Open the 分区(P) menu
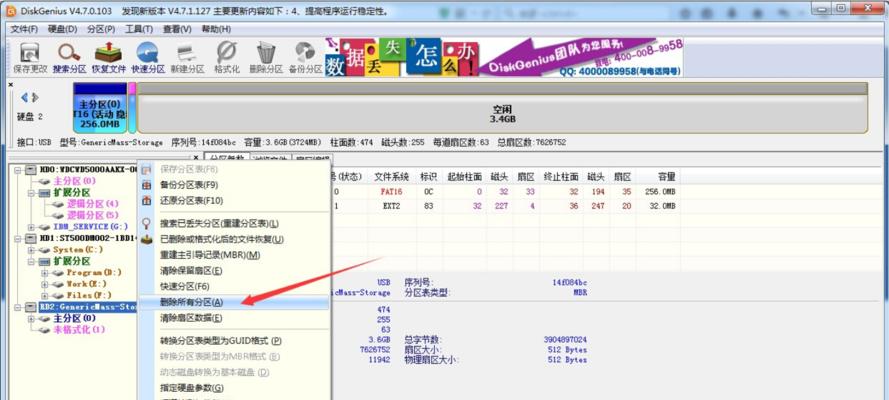Viewport: 889px width, 400px height. click(x=101, y=29)
